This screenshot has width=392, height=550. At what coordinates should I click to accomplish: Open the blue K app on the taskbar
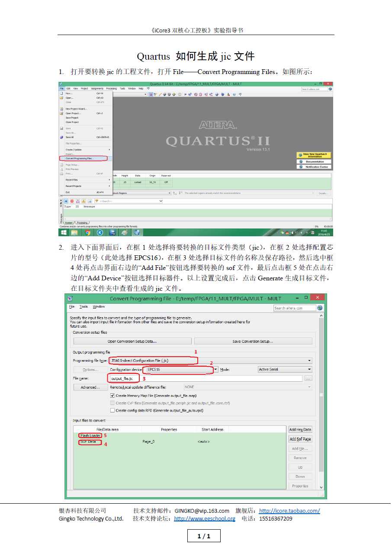[x=100, y=232]
